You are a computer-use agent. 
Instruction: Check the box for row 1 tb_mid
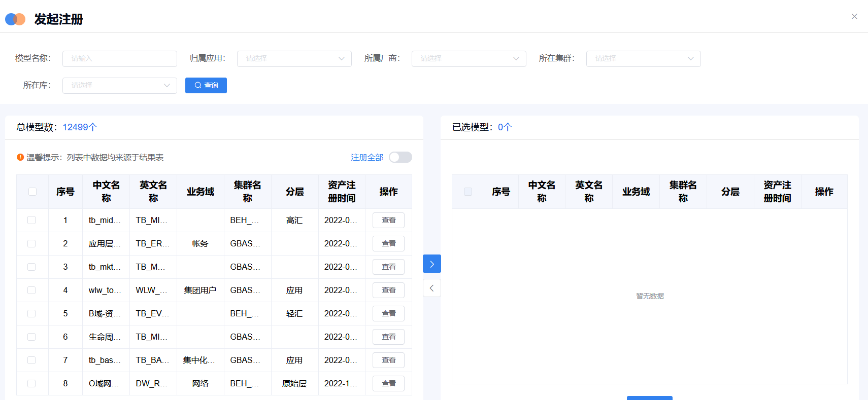pos(31,220)
